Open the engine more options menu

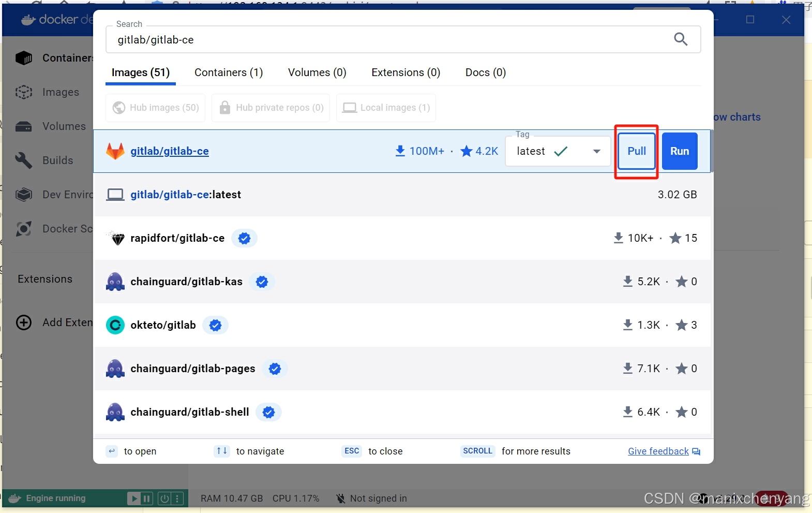click(177, 499)
